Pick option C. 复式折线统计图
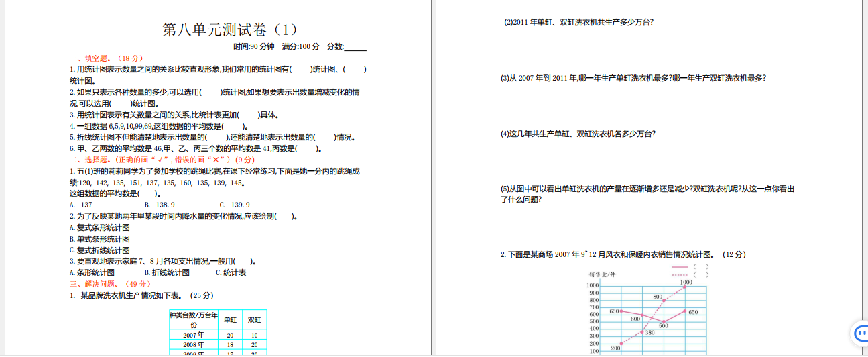This screenshot has width=868, height=357. coord(100,250)
